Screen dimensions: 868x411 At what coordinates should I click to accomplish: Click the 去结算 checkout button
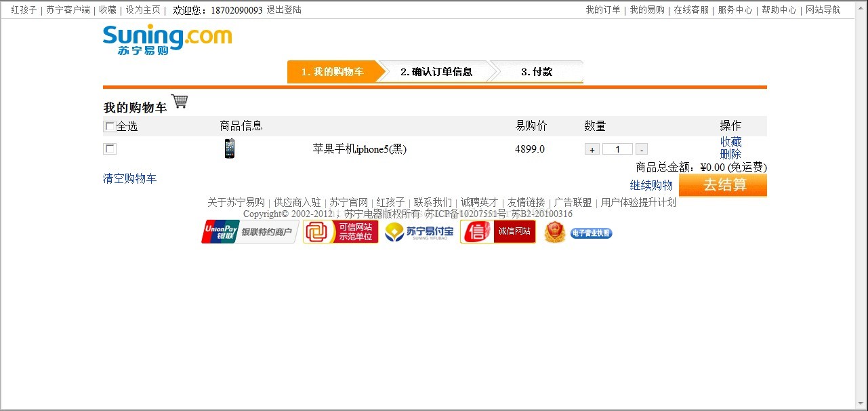coord(723,185)
